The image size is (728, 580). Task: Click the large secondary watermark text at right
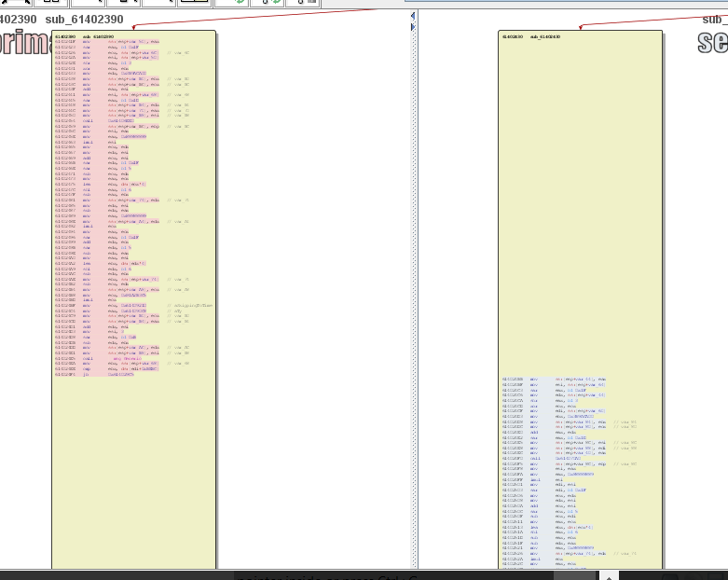[712, 42]
